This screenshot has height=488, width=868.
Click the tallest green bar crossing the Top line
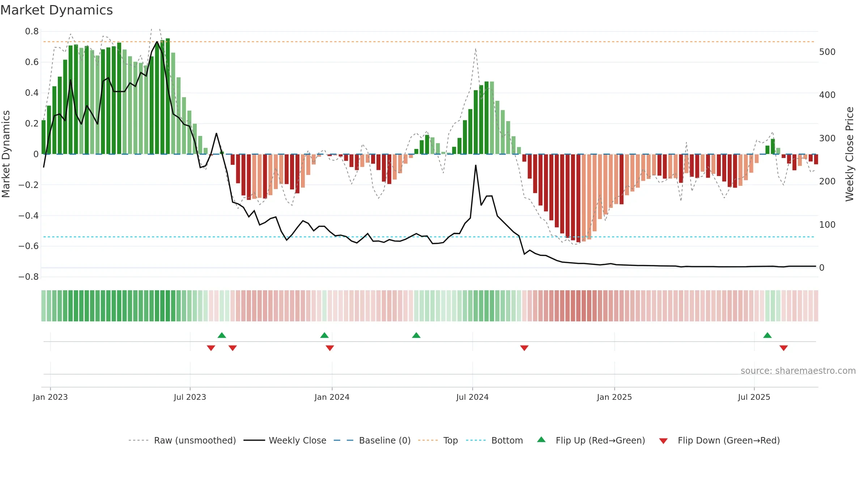(168, 96)
